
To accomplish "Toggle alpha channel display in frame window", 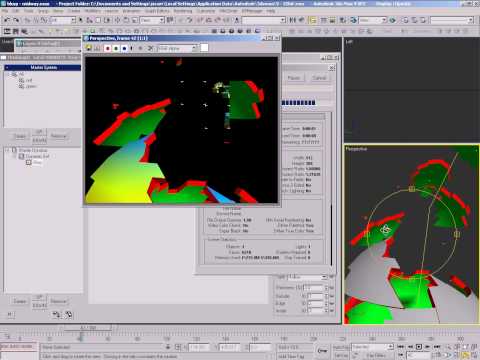I will pos(132,48).
